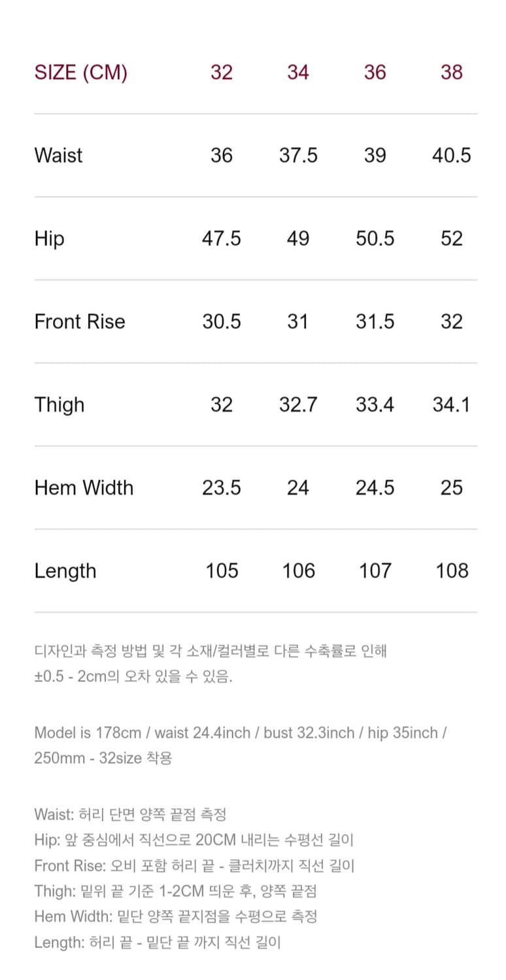Select the size 36 column header
The height and width of the screenshot is (980, 506).
[x=375, y=72]
